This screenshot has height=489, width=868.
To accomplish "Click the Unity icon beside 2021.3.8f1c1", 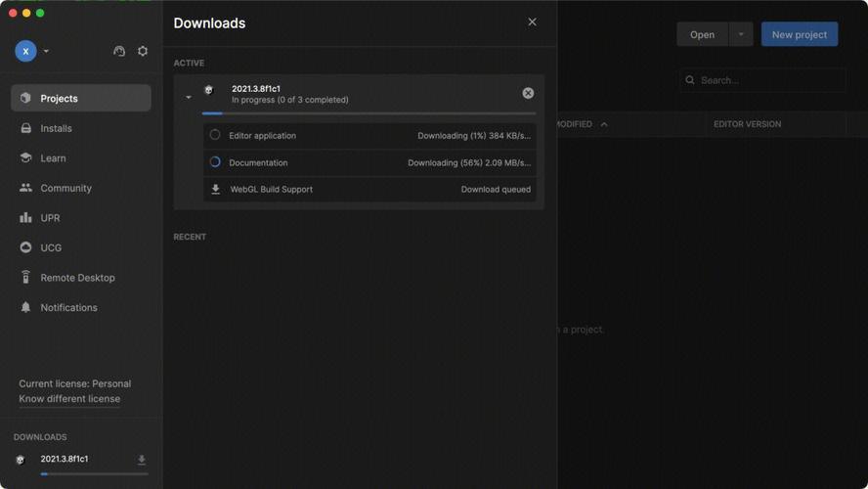I will pos(209,90).
